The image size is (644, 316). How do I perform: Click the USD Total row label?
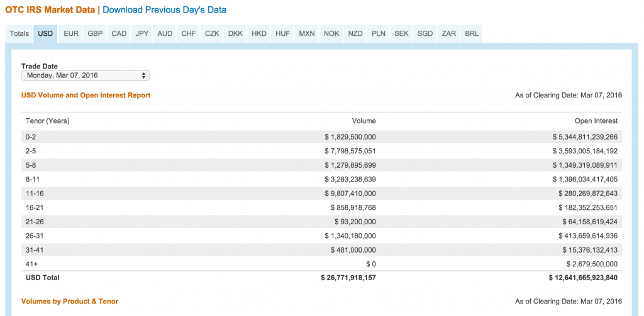(x=42, y=277)
